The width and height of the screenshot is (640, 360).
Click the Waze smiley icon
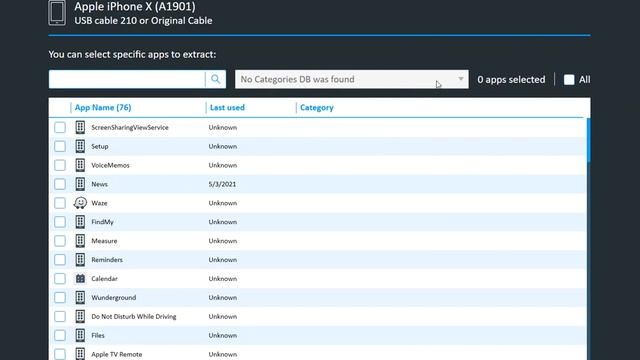pos(80,203)
